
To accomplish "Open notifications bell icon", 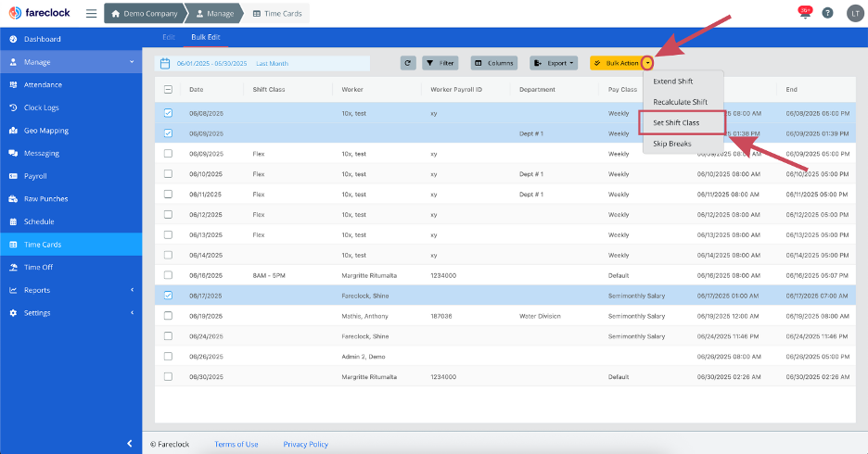I will pyautogui.click(x=805, y=13).
